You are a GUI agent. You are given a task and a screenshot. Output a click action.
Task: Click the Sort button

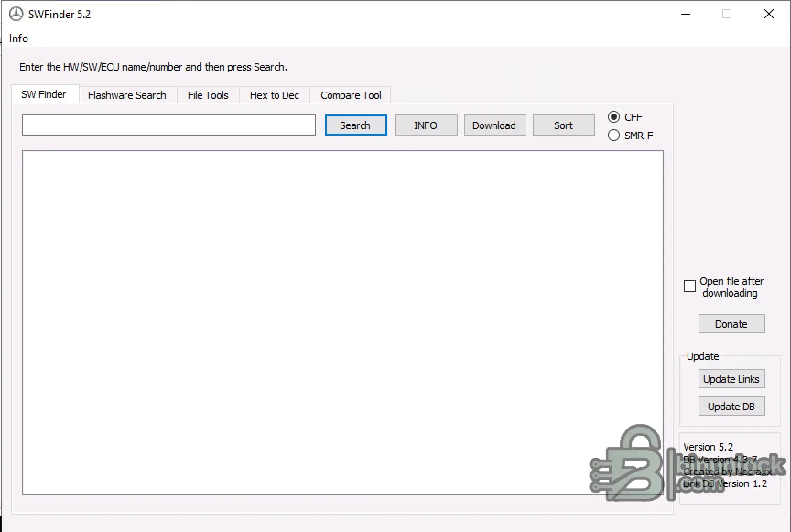point(563,125)
